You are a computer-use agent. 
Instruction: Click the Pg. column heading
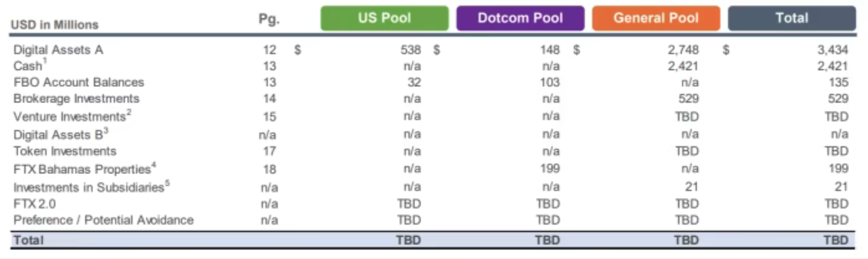pyautogui.click(x=269, y=19)
